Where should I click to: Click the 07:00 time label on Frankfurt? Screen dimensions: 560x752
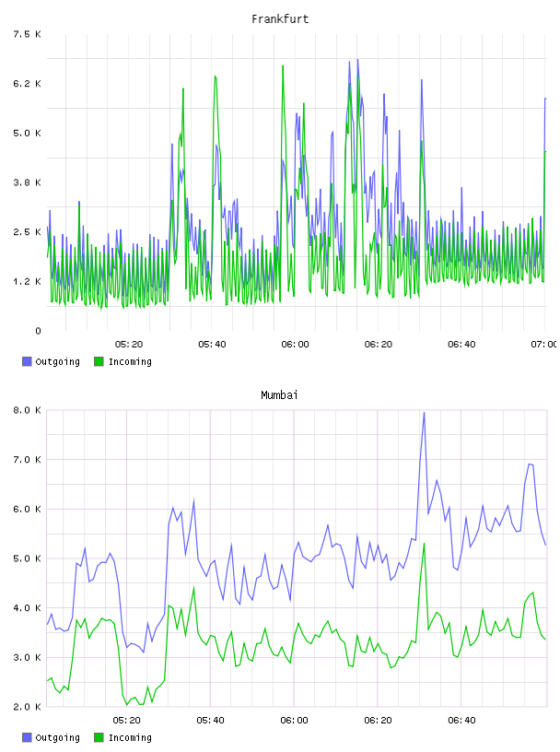tap(544, 345)
